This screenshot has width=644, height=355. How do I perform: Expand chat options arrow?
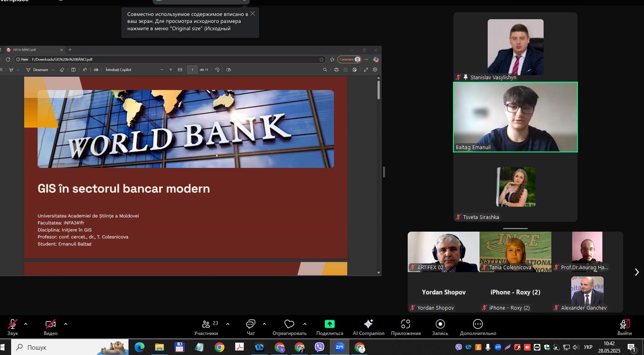[x=264, y=324]
